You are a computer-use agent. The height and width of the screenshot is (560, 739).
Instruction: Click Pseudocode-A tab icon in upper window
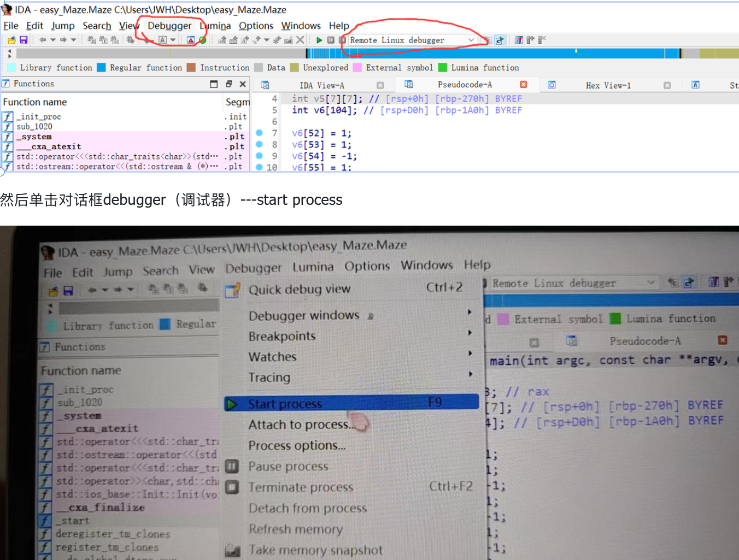[409, 84]
